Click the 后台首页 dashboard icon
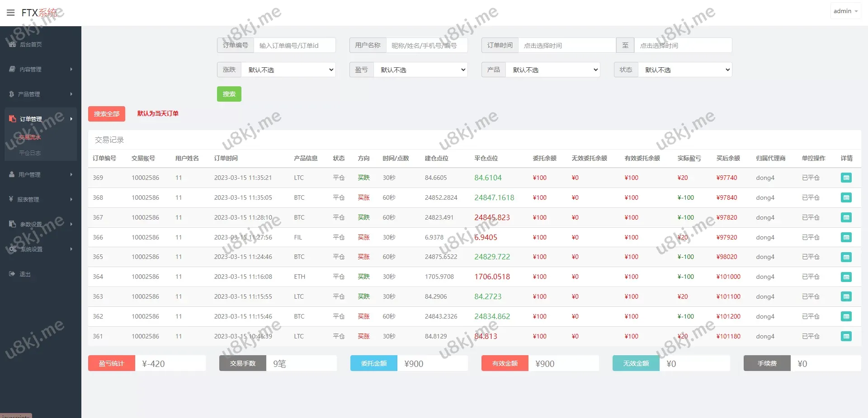The width and height of the screenshot is (868, 418). coord(12,44)
